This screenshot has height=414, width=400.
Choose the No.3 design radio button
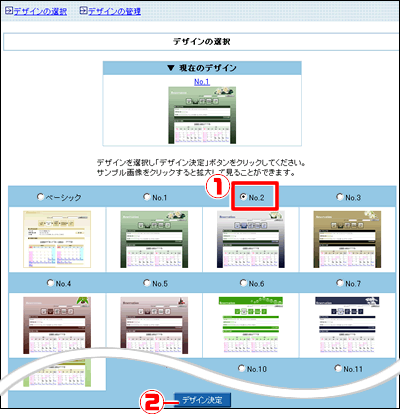point(340,197)
